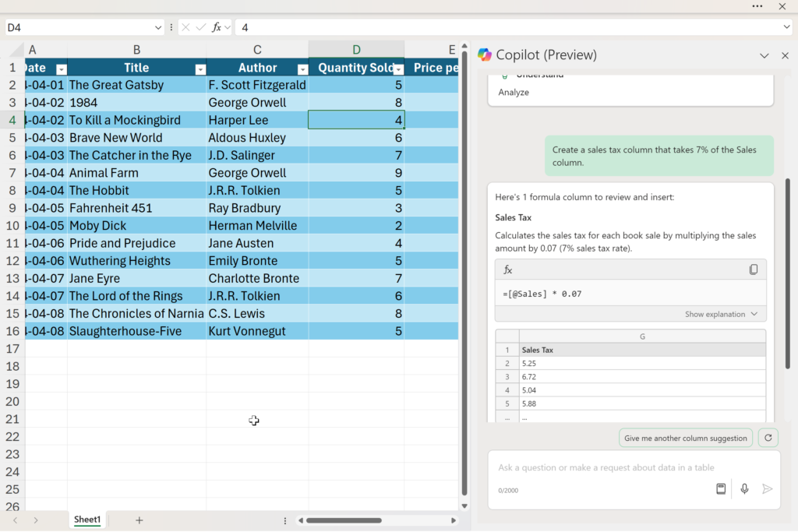Open the Title column filter dropdown
This screenshot has height=532, width=798.
click(x=200, y=69)
